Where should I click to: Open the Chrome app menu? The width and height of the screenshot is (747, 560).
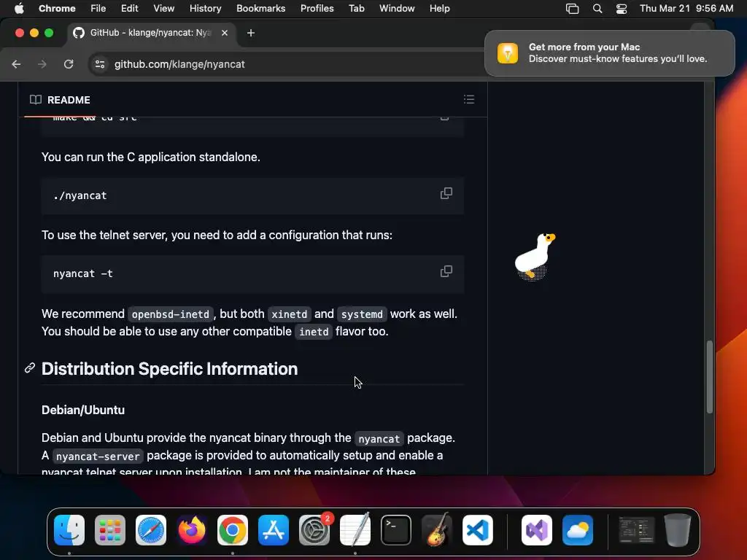pos(57,8)
